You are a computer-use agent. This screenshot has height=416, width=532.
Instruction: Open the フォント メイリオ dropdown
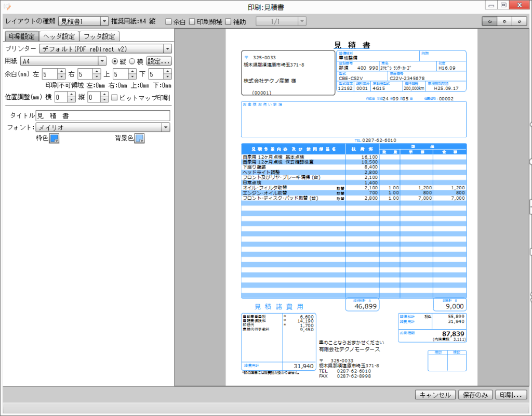[x=103, y=127]
